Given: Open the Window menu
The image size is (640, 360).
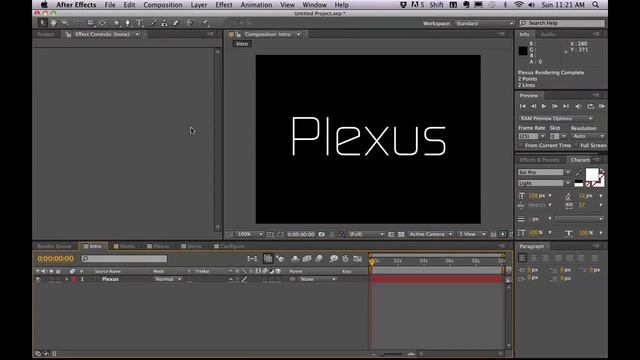Looking at the screenshot, I should click(314, 5).
